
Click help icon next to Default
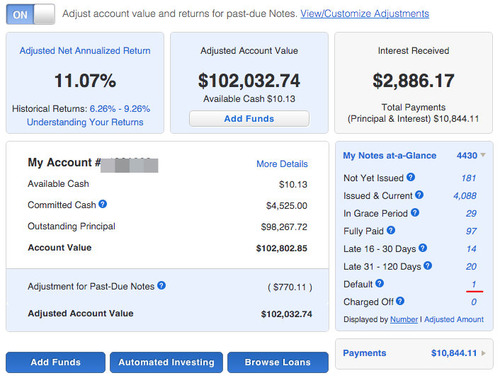380,283
